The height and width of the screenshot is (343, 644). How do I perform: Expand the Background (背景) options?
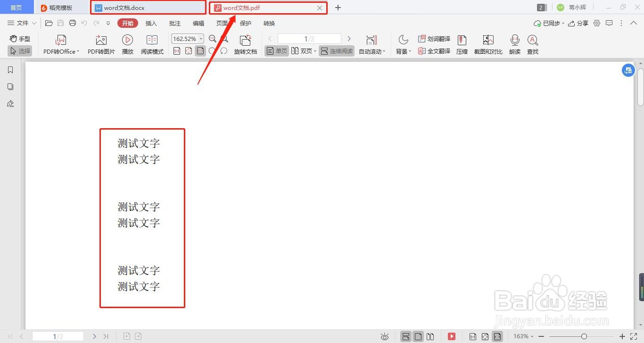(403, 44)
